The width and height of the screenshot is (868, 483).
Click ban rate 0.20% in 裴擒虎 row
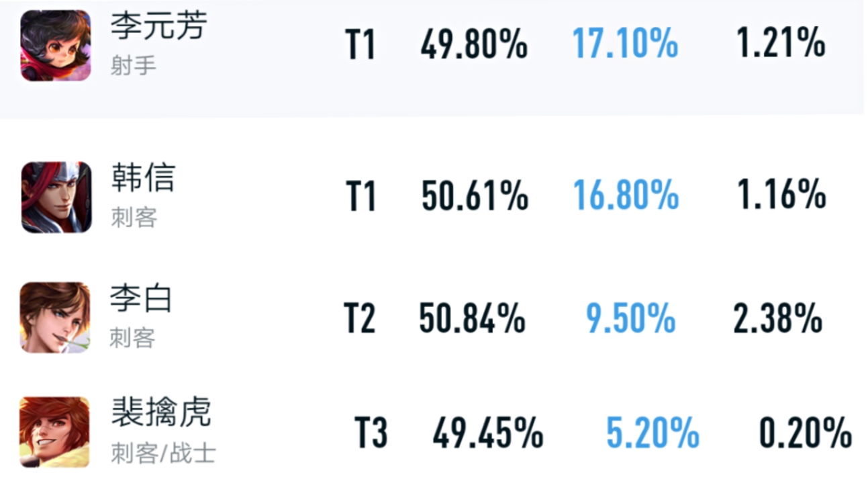pos(806,433)
